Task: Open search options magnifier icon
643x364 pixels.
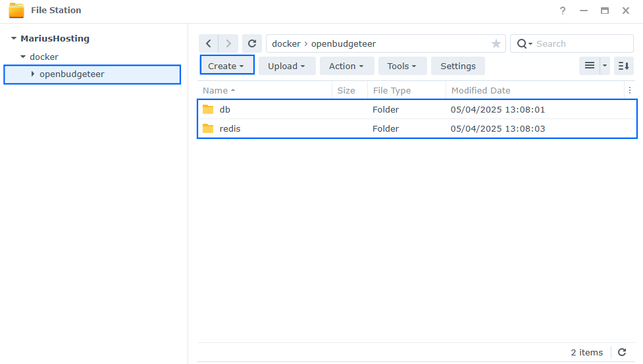Action: click(x=524, y=43)
